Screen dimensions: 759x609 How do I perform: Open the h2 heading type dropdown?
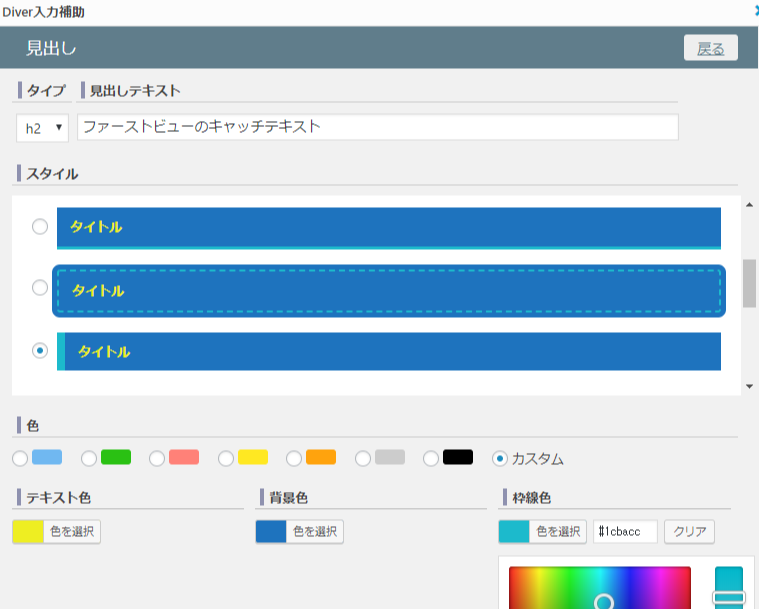click(x=42, y=127)
